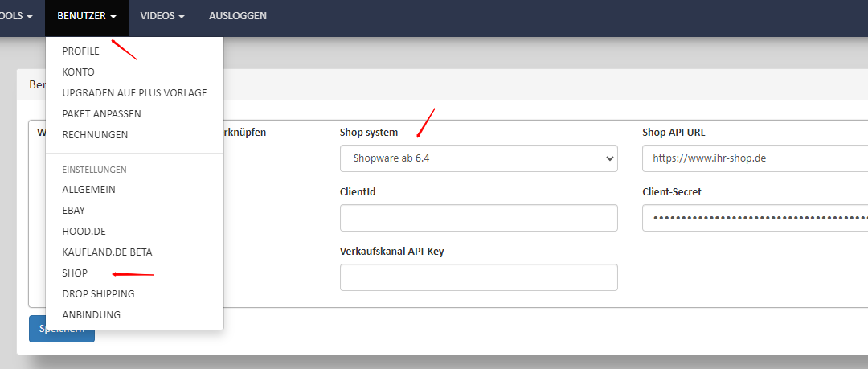Click into the Shop API URL field

tap(755, 158)
